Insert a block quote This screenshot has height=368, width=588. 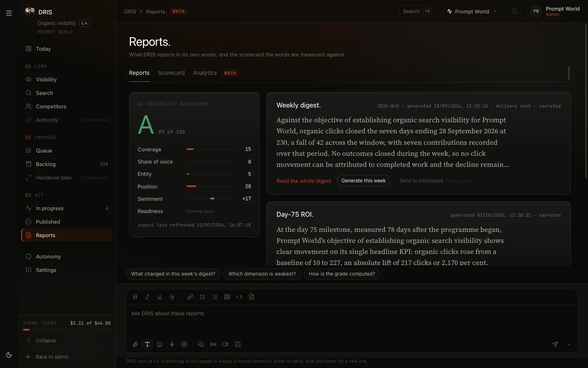[227, 297]
